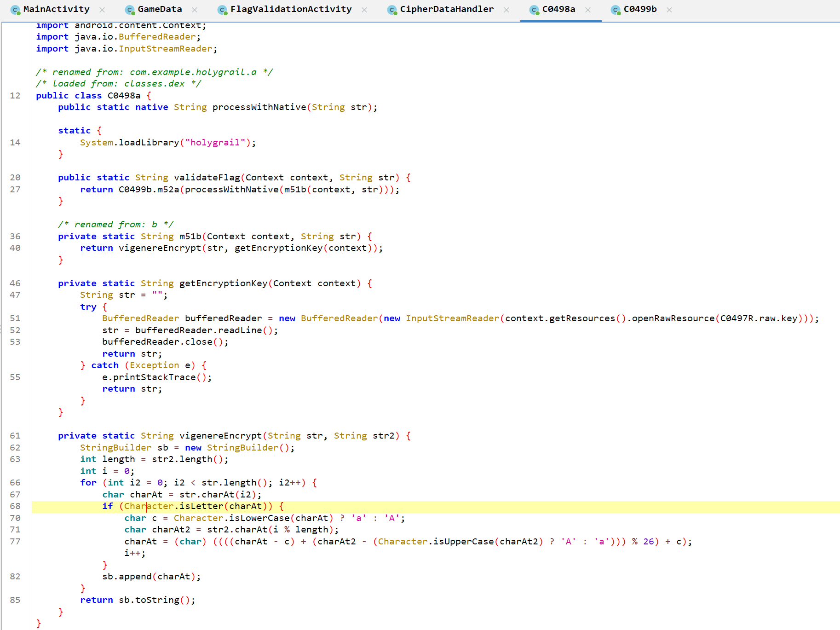Click the validateFlag method name
This screenshot has height=630, width=840.
[x=207, y=177]
